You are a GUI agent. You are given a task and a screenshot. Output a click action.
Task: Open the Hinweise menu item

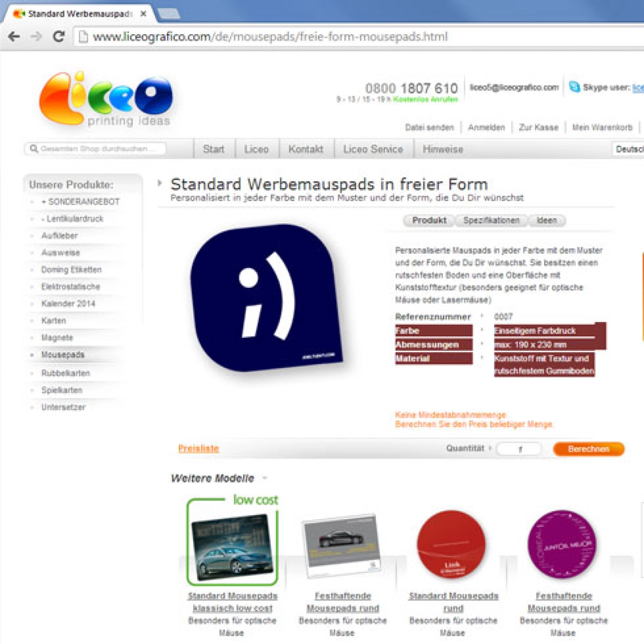coord(442,149)
